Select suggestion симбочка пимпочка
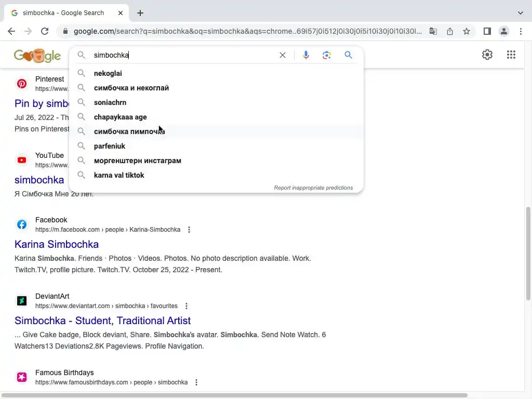The height and width of the screenshot is (399, 532). point(216,131)
